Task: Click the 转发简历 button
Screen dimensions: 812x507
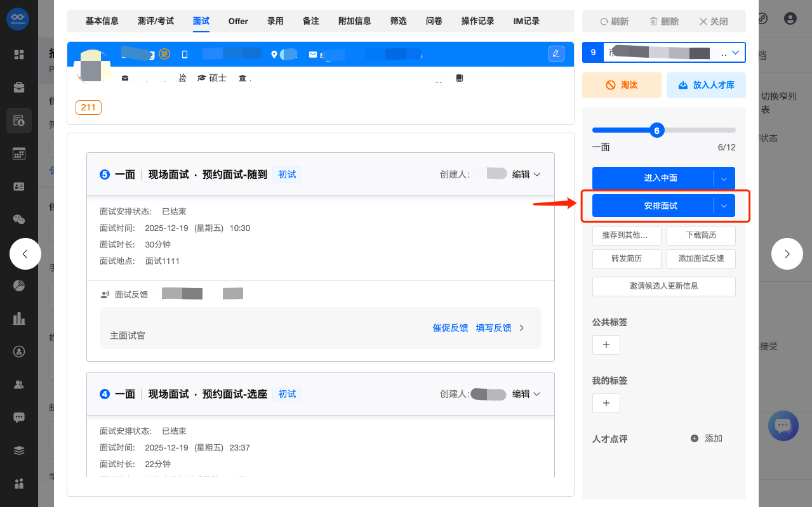Action: click(627, 259)
